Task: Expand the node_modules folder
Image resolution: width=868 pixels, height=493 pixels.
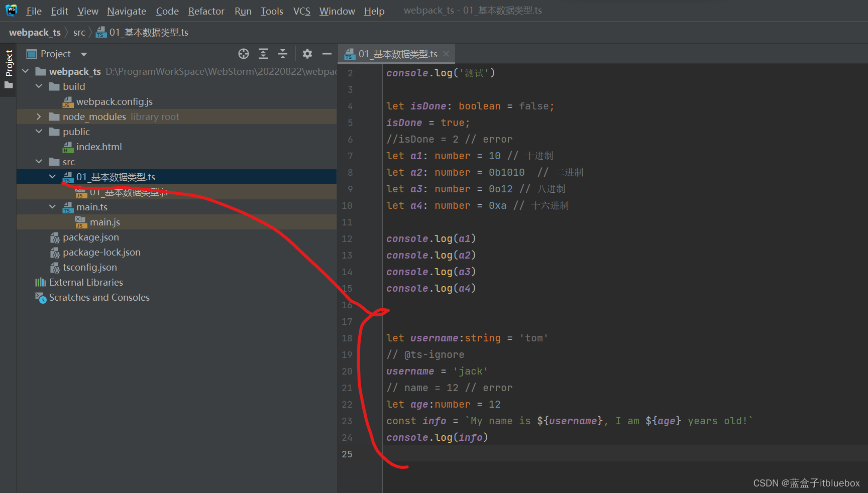Action: click(39, 116)
